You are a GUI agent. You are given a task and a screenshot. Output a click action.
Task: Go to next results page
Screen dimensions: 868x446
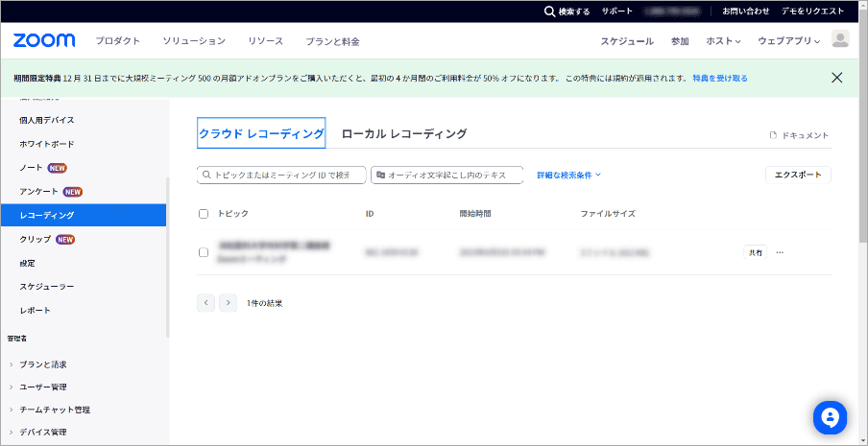coord(229,303)
